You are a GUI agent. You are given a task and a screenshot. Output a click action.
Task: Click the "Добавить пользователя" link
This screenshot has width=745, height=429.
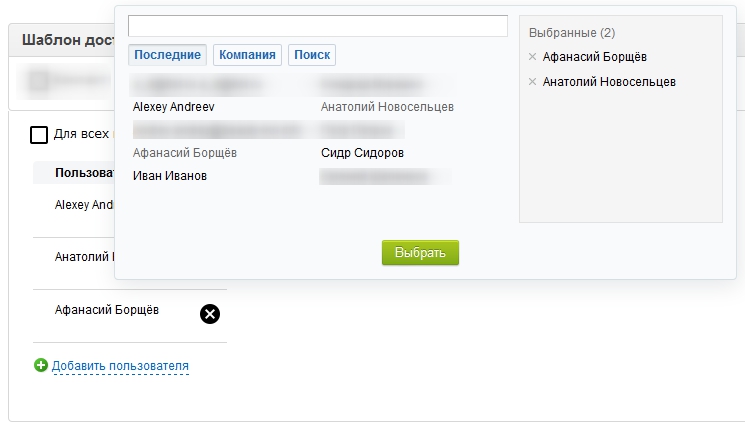120,366
